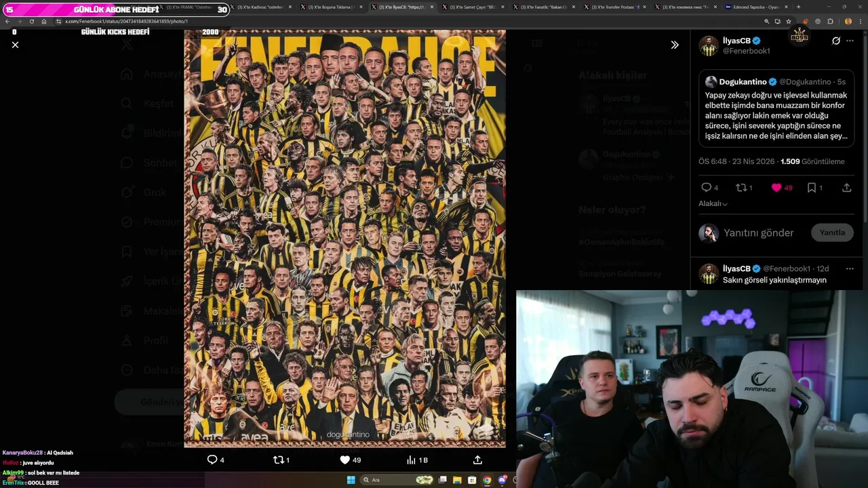Open a new browser tab with the plus button
This screenshot has height=488, width=868.
(798, 7)
